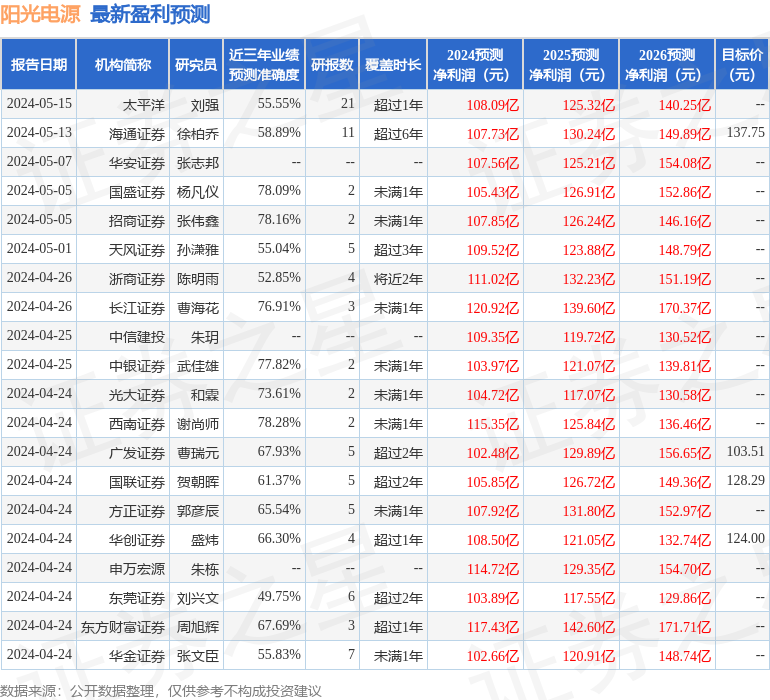Click 将近2年 coverage cell

click(x=398, y=279)
